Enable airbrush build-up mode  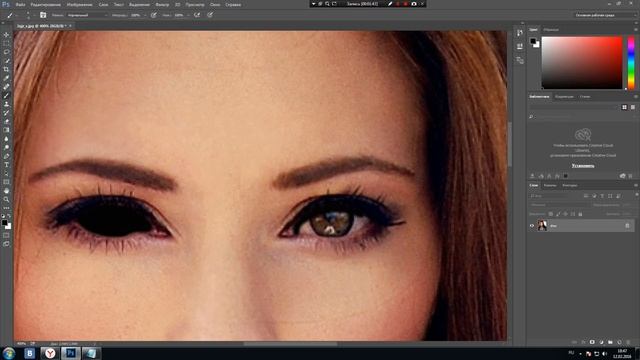point(197,15)
